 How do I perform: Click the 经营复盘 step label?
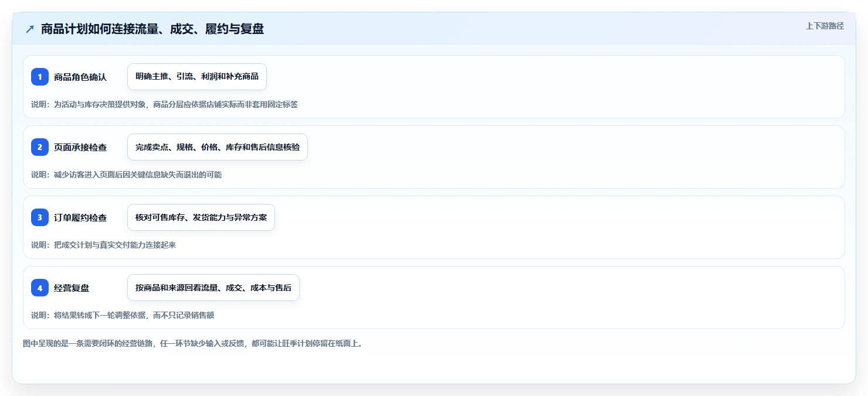[x=72, y=288]
